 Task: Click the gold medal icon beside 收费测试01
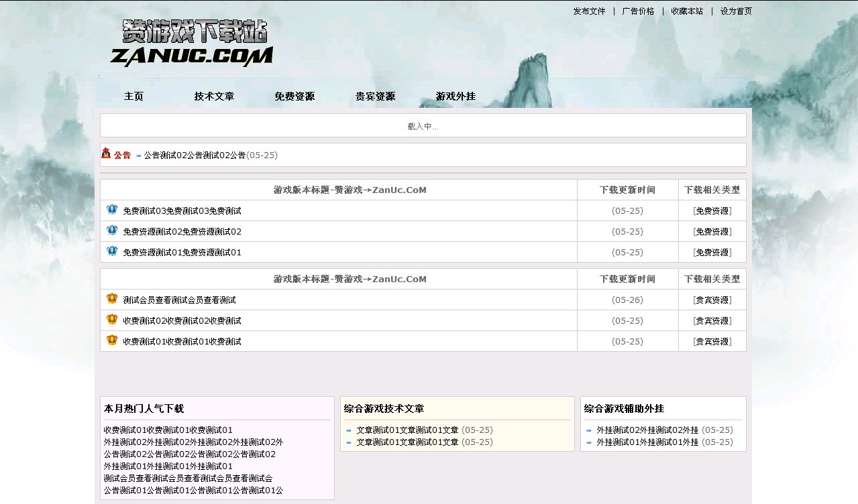(x=112, y=340)
